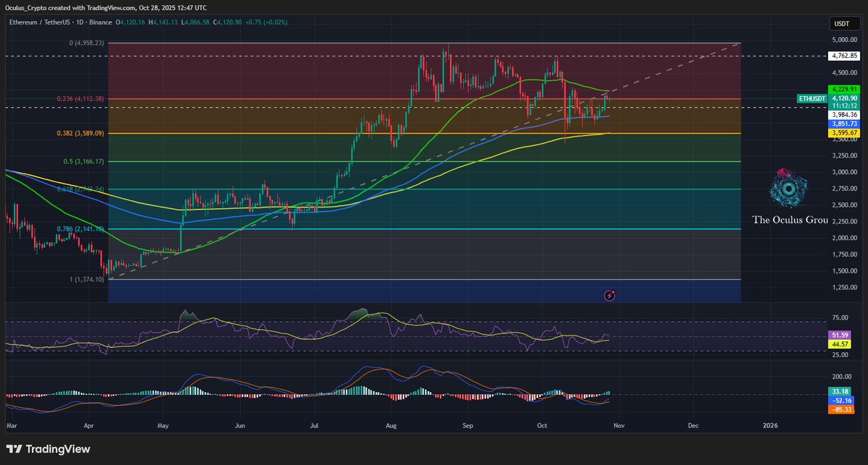Click the 2026 label on time axis
Image resolution: width=868 pixels, height=465 pixels.
point(771,427)
